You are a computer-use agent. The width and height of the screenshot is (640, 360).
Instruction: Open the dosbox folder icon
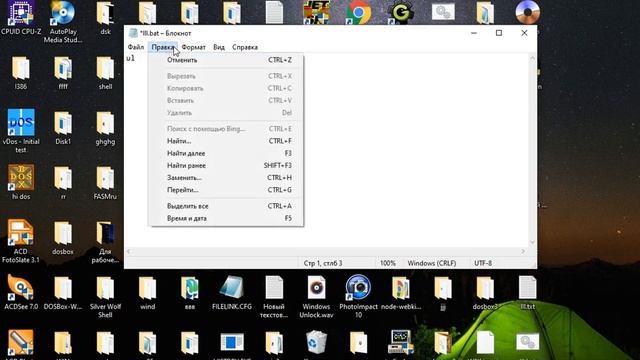(63, 238)
